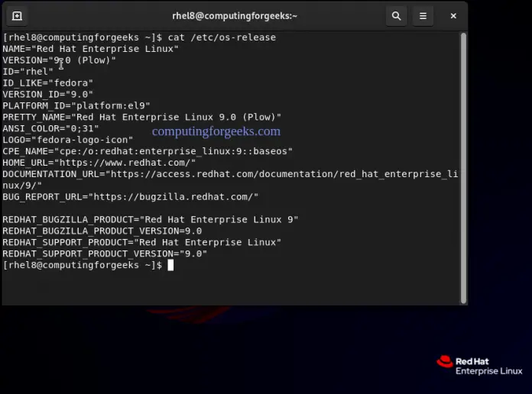Click the REDHAT_SUPPORT_PRODUCT="Red Hat Enterprise Linux" line
This screenshot has width=532, height=394.
point(142,243)
